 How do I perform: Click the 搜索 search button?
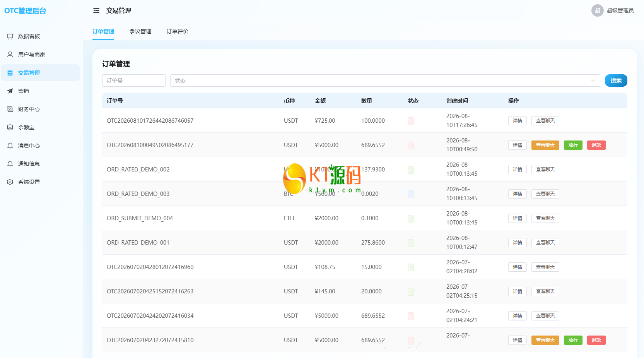click(x=616, y=81)
